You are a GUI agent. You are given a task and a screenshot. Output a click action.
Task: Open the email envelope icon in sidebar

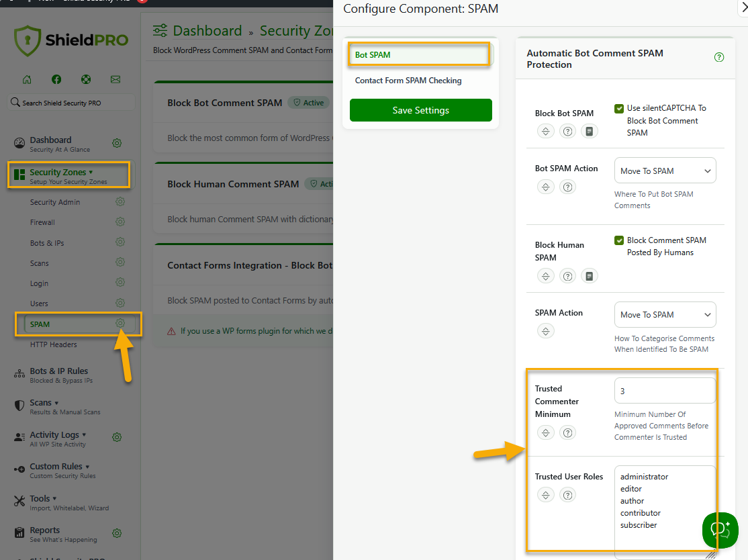115,80
